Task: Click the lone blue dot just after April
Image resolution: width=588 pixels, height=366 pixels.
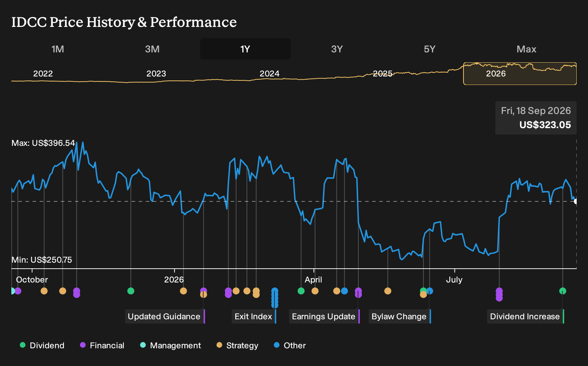Action: click(344, 291)
